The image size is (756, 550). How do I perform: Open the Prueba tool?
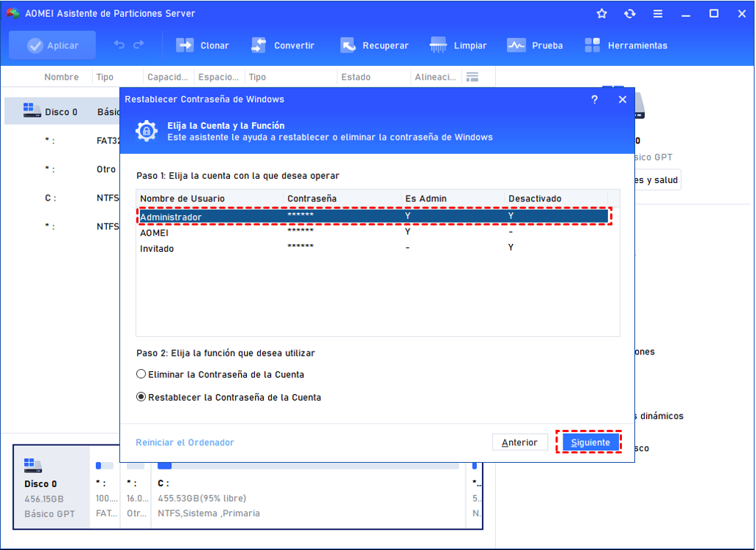tap(535, 45)
